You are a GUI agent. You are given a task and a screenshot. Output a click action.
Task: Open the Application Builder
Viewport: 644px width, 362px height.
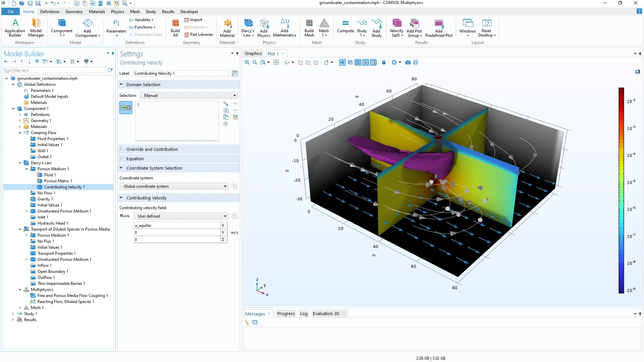[15, 27]
